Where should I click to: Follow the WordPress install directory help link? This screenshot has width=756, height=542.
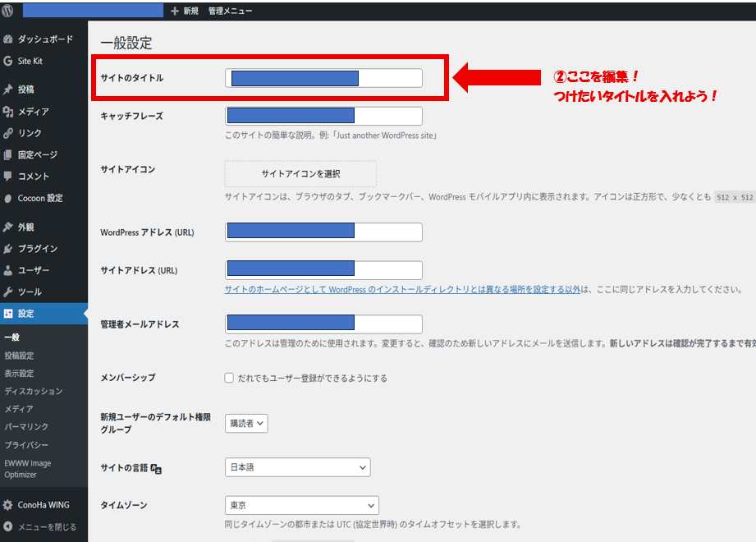(x=402, y=290)
